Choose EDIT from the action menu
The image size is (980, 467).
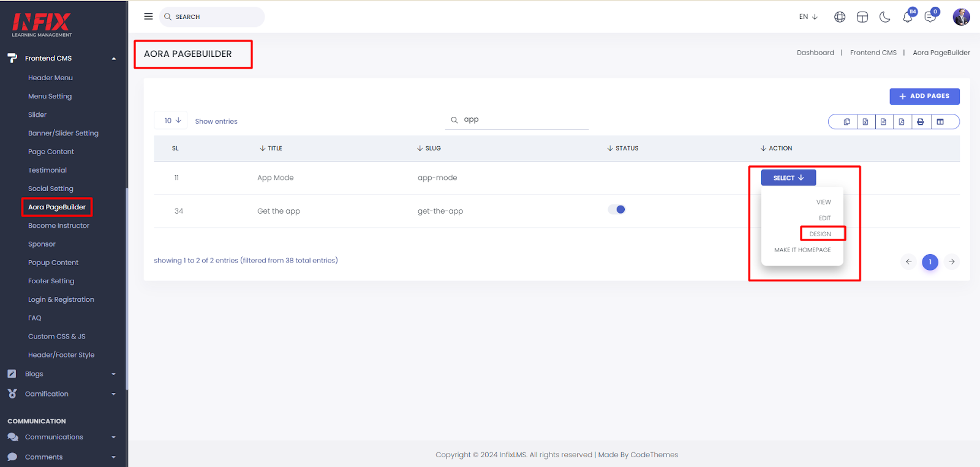coord(824,218)
